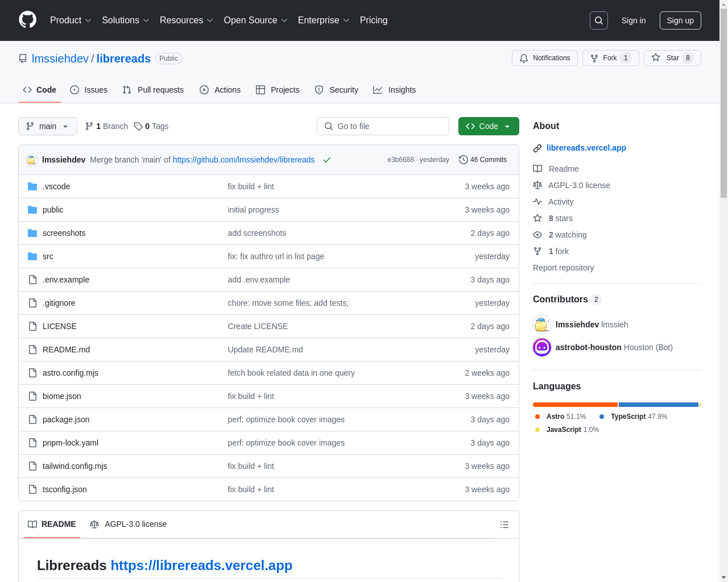The height and width of the screenshot is (582, 728).
Task: Open the librereads.vercel.app About link
Action: [586, 148]
